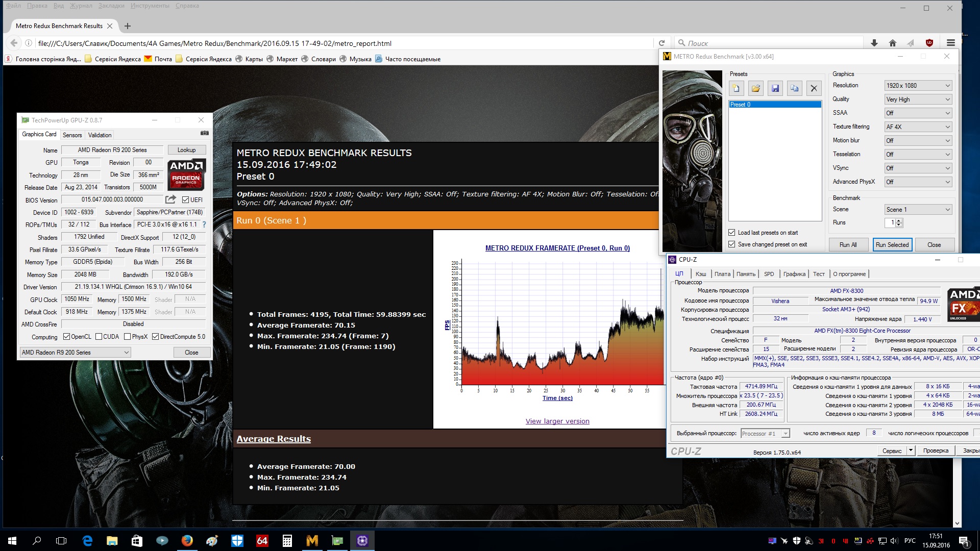
Task: Toggle Load last presets on start
Action: tap(732, 233)
